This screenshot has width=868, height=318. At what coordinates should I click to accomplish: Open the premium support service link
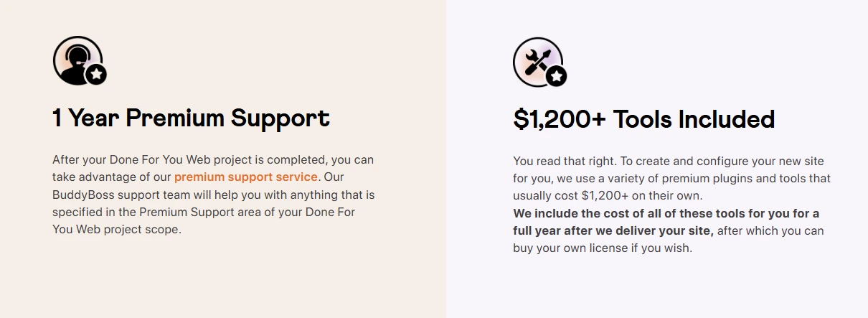pos(245,177)
